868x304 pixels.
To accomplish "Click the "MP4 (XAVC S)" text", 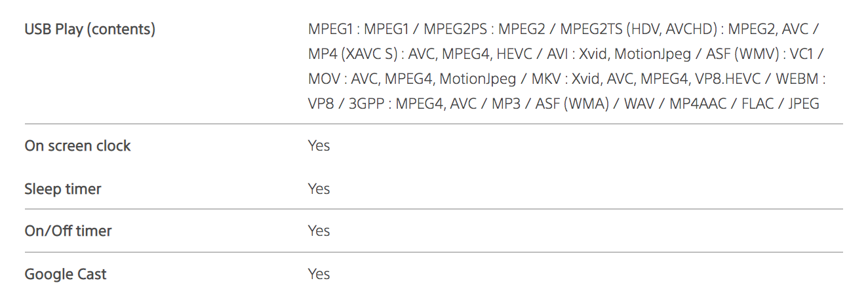I will point(353,54).
